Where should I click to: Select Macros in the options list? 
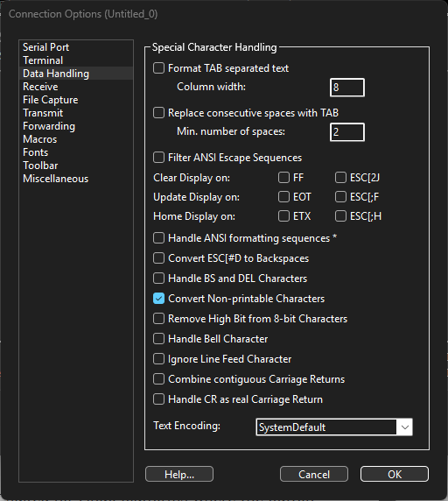[x=76, y=139]
